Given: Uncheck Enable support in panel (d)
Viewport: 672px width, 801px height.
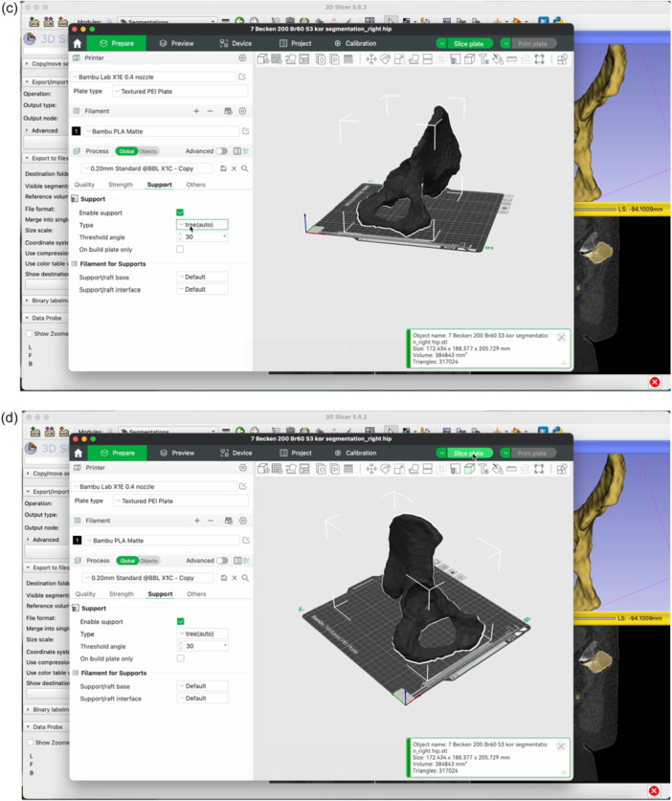Looking at the screenshot, I should pos(180,622).
